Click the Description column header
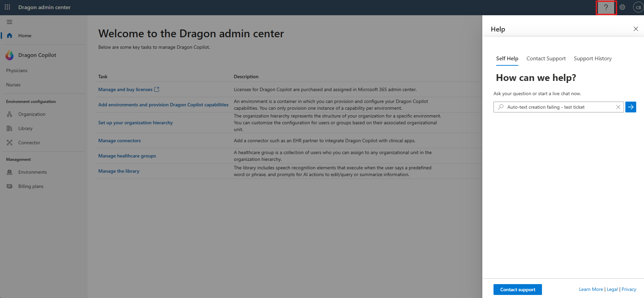The image size is (644, 298). pos(246,77)
